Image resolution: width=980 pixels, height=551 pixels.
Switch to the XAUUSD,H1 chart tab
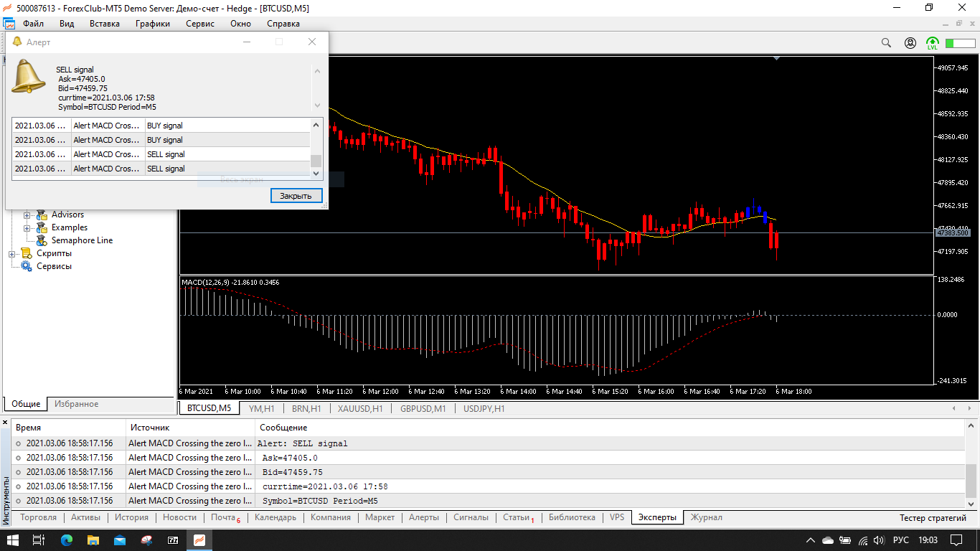(x=362, y=408)
